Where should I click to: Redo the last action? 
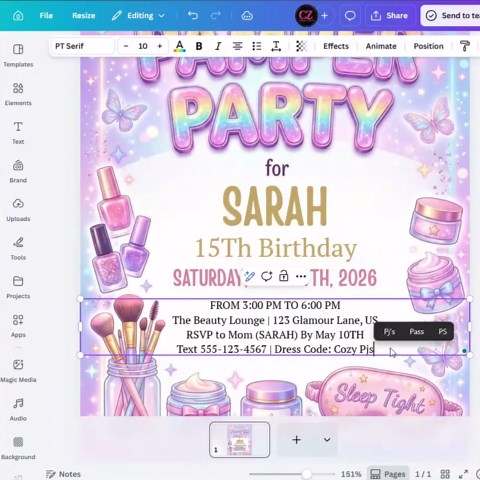coord(215,16)
